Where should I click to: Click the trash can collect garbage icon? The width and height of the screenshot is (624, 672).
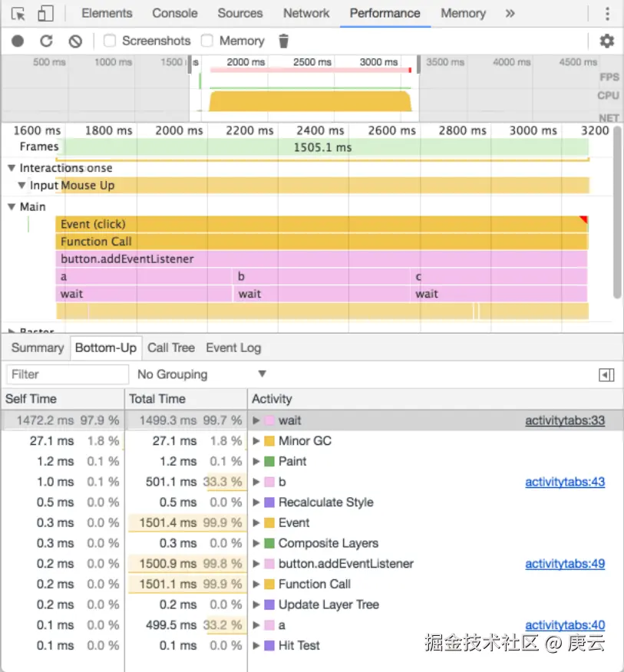pyautogui.click(x=284, y=41)
